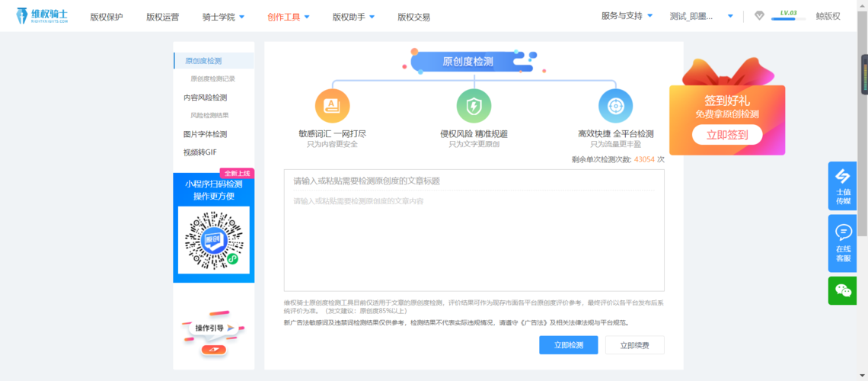Click the article title input field
Screen dimensions: 868x381
(474, 181)
